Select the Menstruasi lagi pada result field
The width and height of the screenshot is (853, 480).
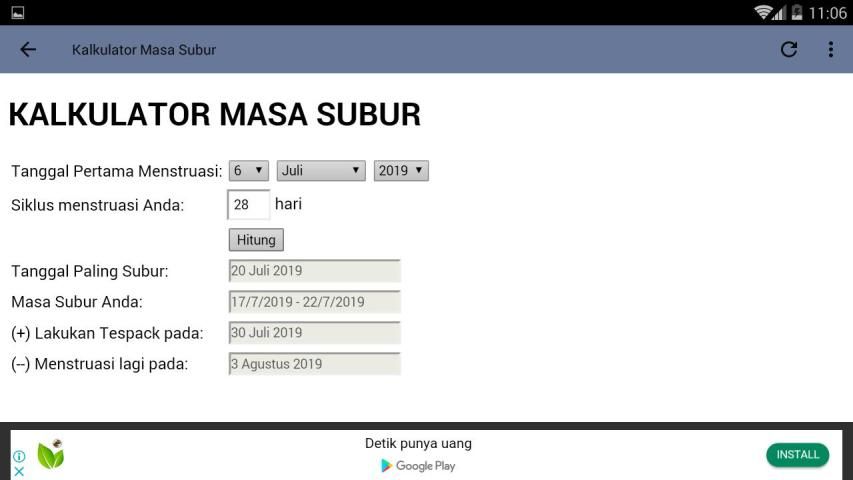click(x=314, y=364)
